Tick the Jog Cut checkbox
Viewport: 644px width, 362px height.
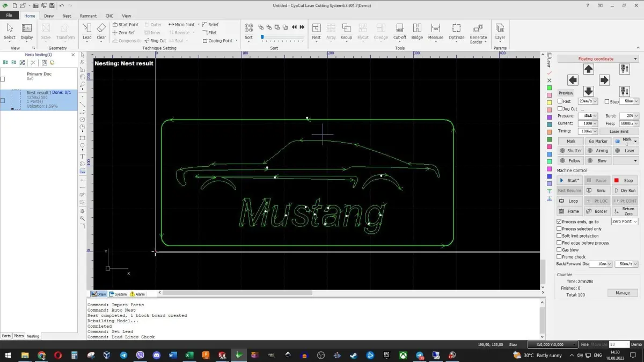560,109
